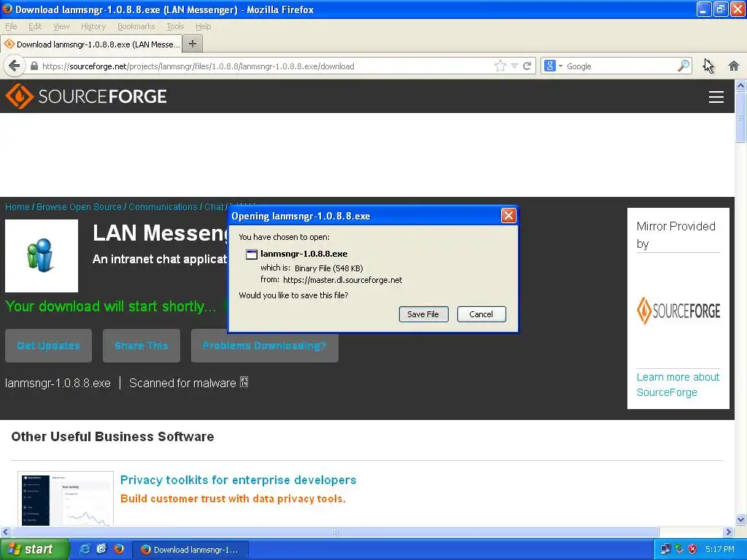Viewport: 747px width, 560px height.
Task: Minimize the Firefox window
Action: [703, 9]
